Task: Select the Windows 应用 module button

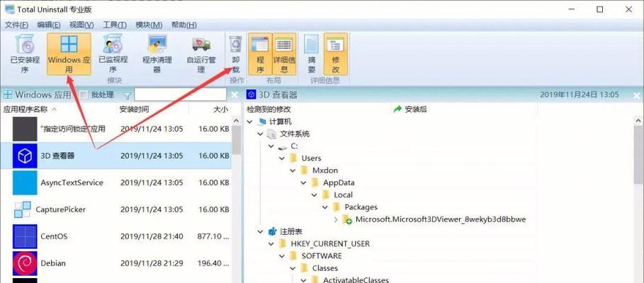Action: point(69,54)
